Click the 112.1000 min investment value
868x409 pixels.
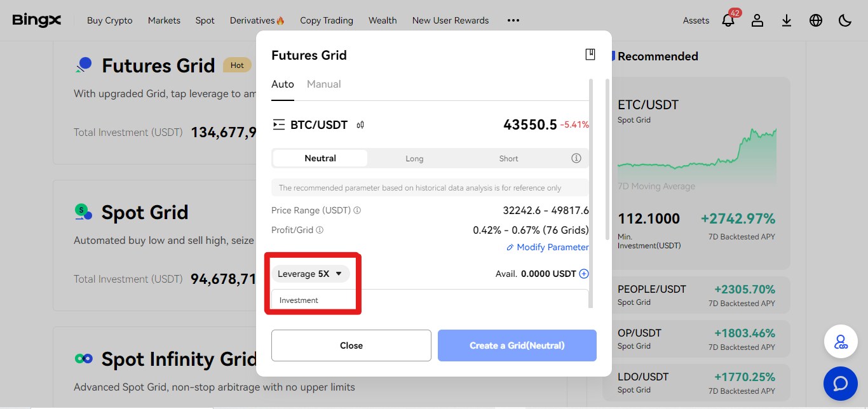(x=649, y=218)
